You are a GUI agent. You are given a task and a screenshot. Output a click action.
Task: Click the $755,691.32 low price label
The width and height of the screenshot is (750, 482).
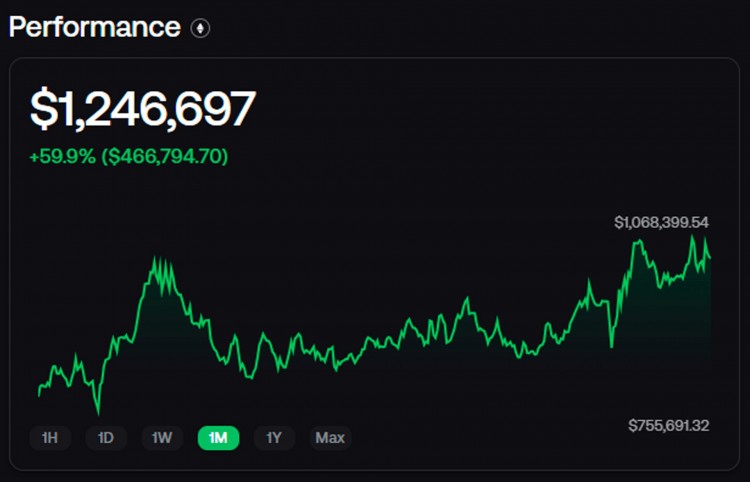(x=669, y=426)
